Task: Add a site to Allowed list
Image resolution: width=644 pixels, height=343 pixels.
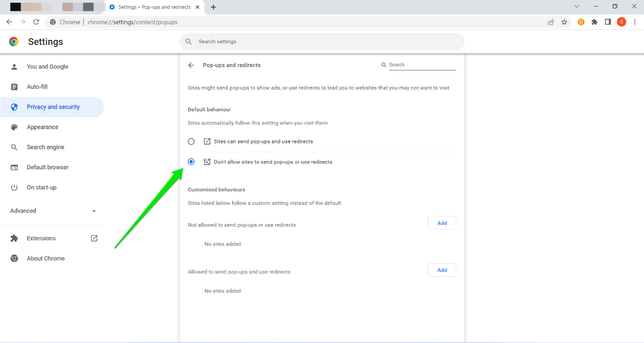Action: [x=442, y=270]
